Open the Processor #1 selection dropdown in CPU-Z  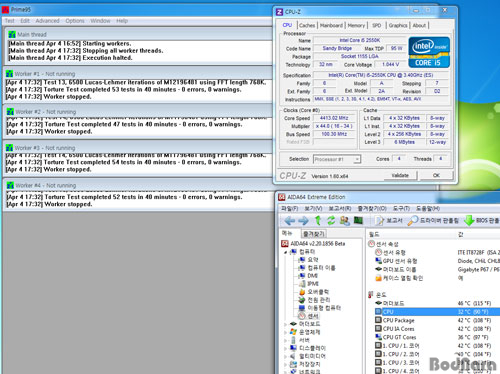tap(357, 159)
